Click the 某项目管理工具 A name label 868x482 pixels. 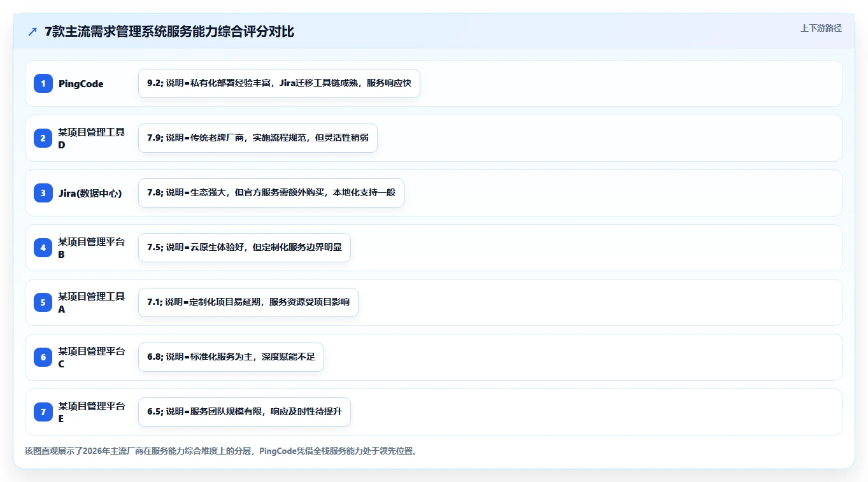pos(92,302)
